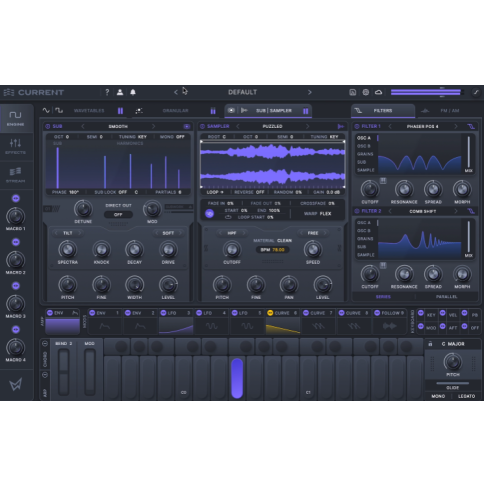Set filter routing to PARALLEL
This screenshot has width=485, height=486.
[446, 297]
